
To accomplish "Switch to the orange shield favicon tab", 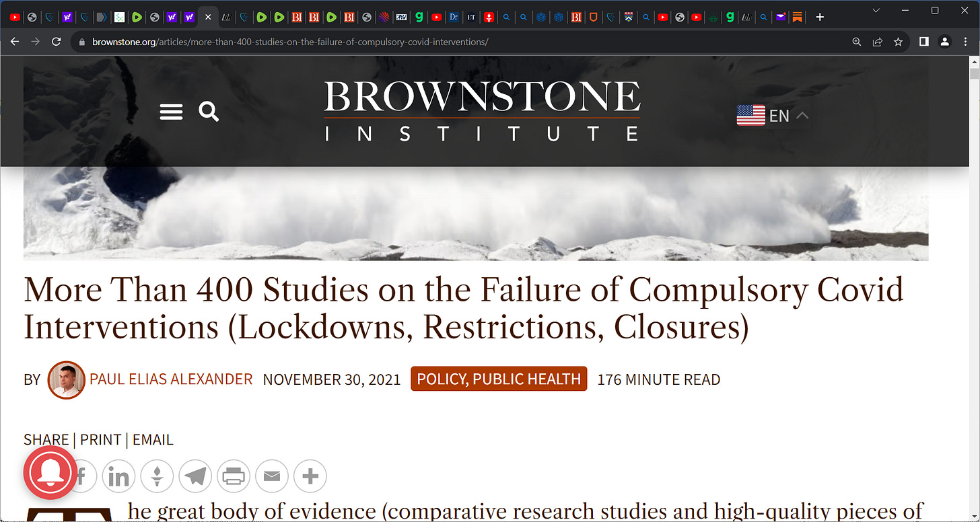I will pyautogui.click(x=593, y=17).
